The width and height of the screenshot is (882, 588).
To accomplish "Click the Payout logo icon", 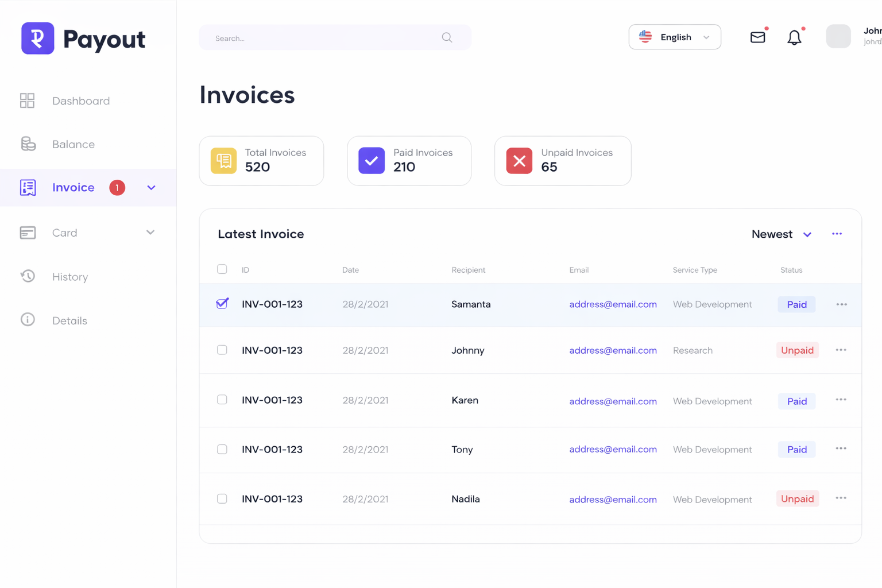I will click(x=38, y=38).
